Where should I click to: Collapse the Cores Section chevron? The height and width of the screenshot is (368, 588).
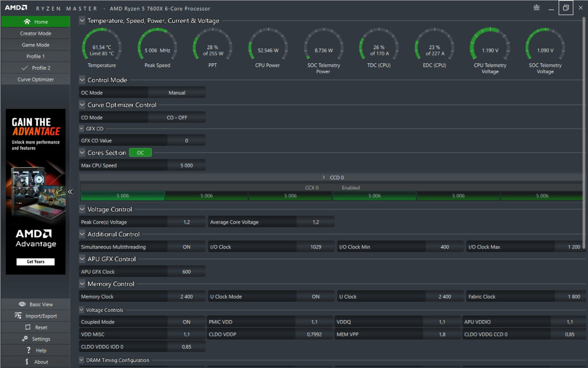(82, 152)
